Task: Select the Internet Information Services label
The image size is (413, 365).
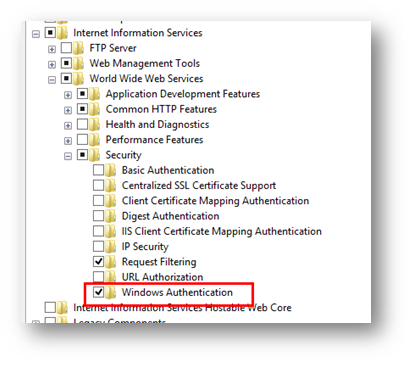Action: click(x=138, y=33)
